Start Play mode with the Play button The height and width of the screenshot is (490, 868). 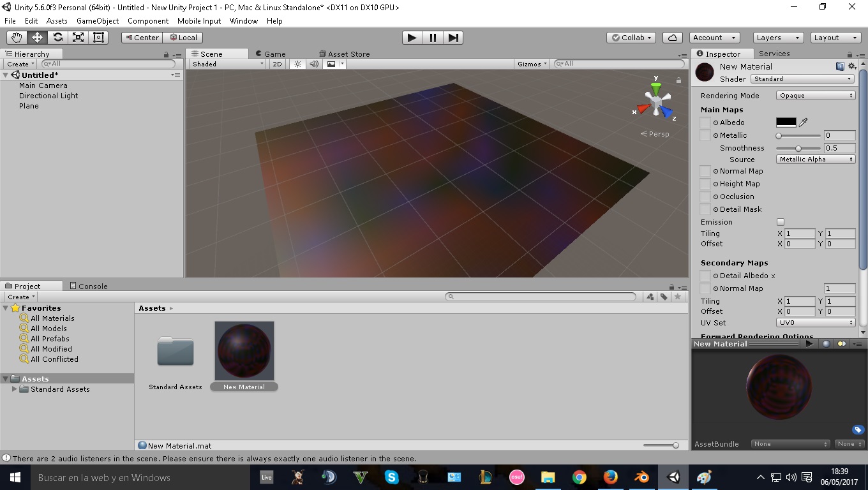pyautogui.click(x=412, y=38)
